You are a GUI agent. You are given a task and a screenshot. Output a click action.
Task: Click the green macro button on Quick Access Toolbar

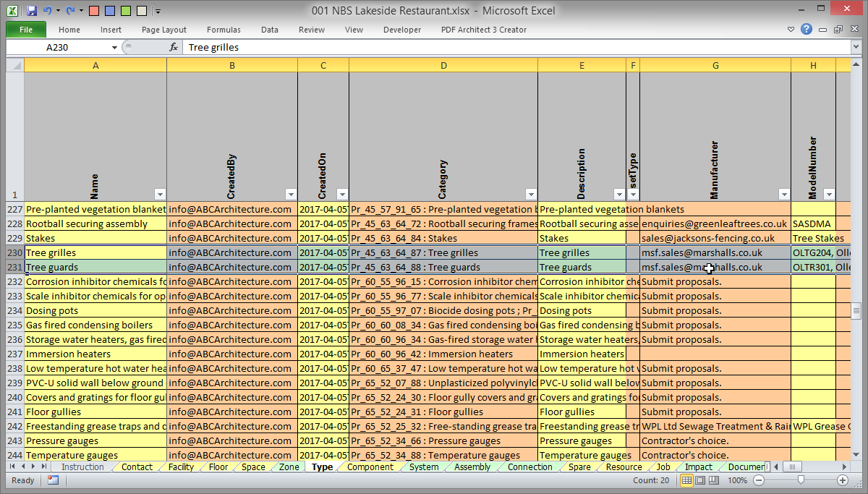124,10
